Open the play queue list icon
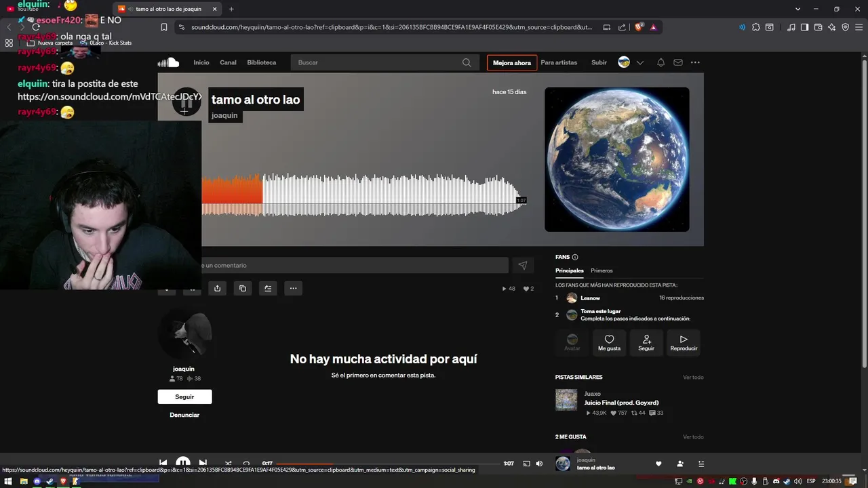 701,464
